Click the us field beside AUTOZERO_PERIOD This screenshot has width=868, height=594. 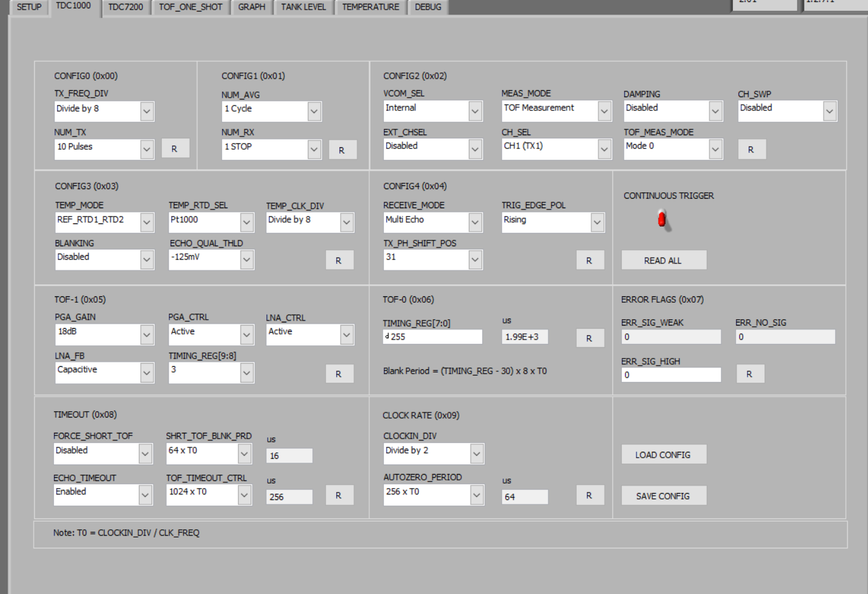click(525, 497)
